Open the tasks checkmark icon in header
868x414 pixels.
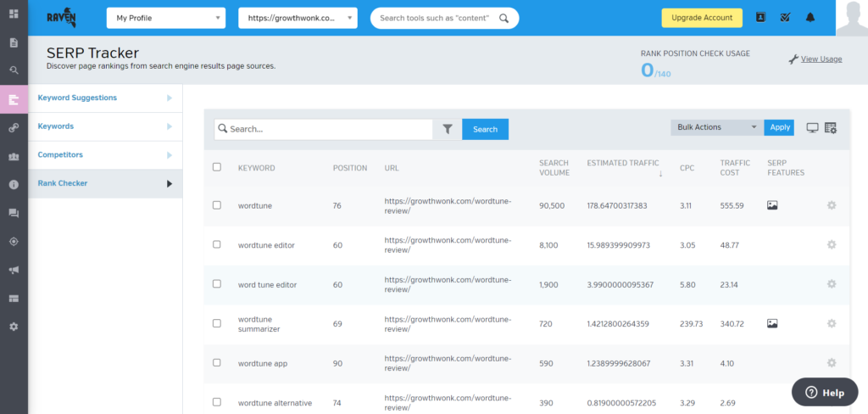[785, 18]
